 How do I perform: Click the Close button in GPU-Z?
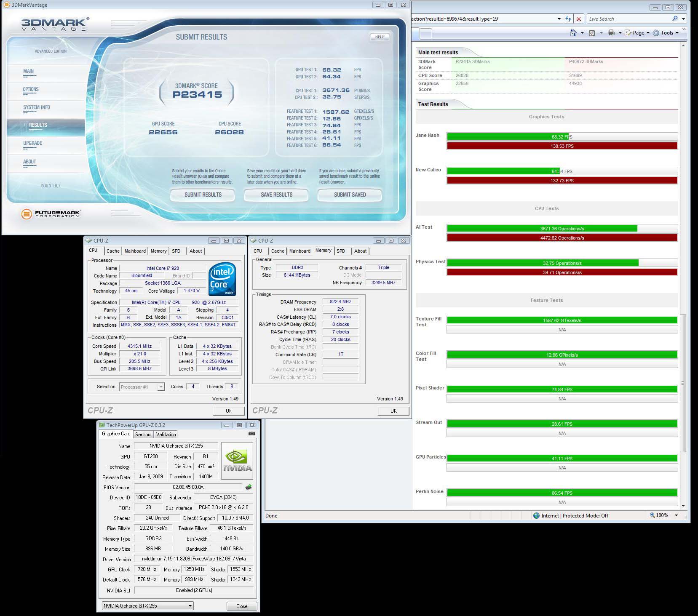(x=242, y=606)
